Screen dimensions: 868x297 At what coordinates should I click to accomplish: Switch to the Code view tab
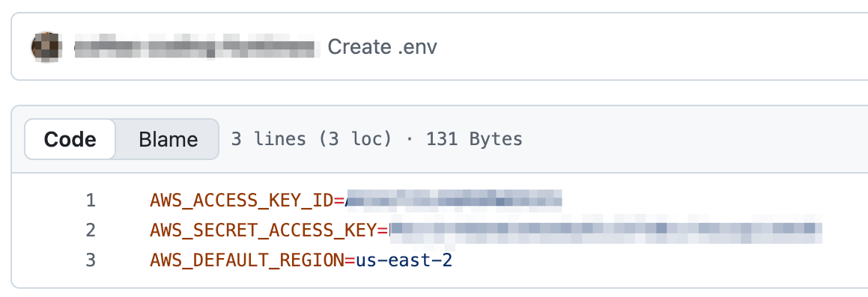70,139
